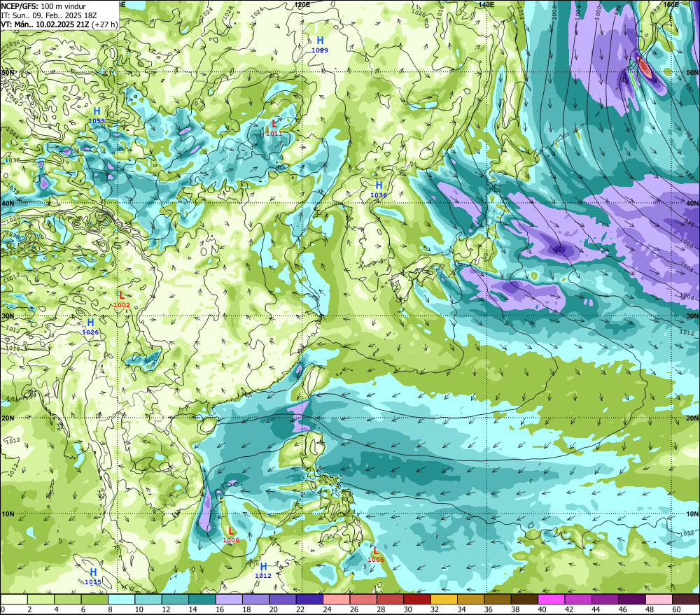Click the dark brown 38–40 legend swatch
The height and width of the screenshot is (615, 700).
coord(525,599)
